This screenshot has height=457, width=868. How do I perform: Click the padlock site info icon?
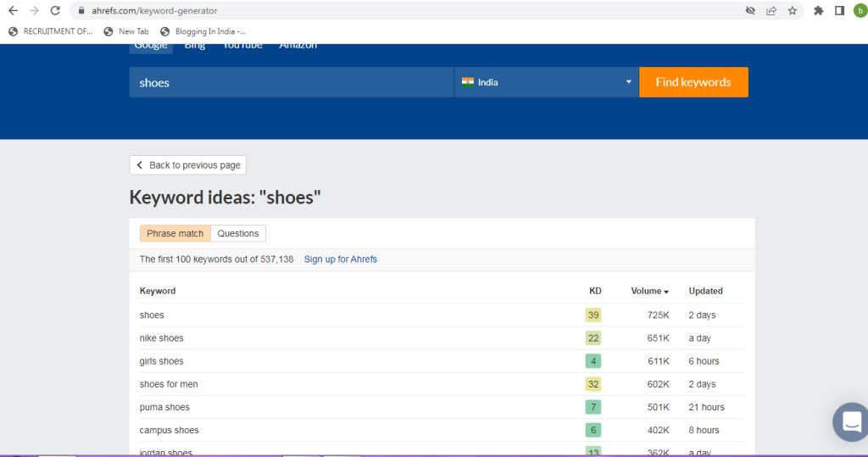[81, 10]
